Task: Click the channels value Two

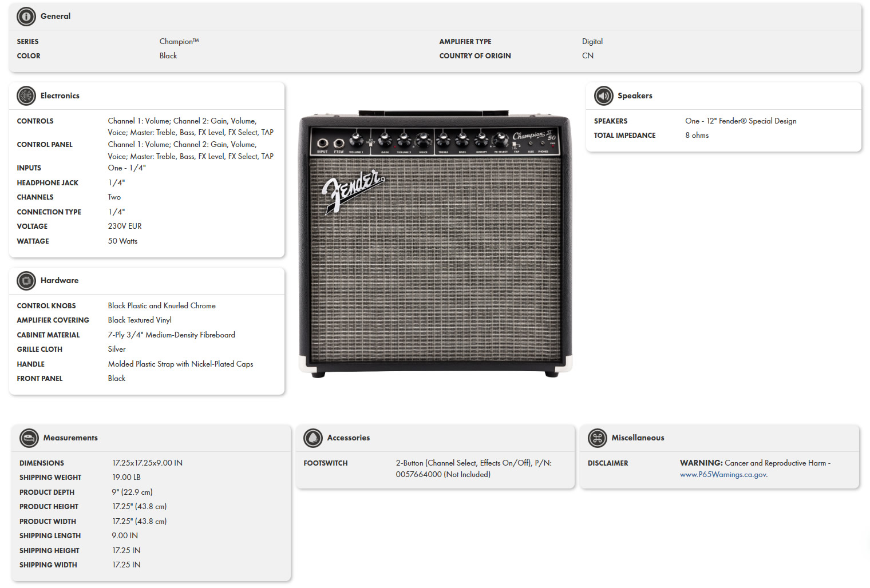Action: (114, 197)
